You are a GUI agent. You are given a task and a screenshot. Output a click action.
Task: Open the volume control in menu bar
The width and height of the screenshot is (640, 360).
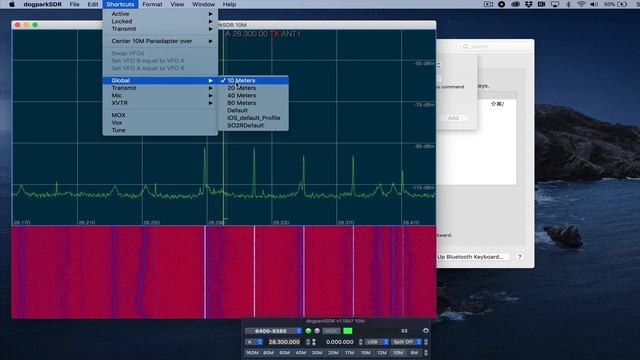[594, 4]
